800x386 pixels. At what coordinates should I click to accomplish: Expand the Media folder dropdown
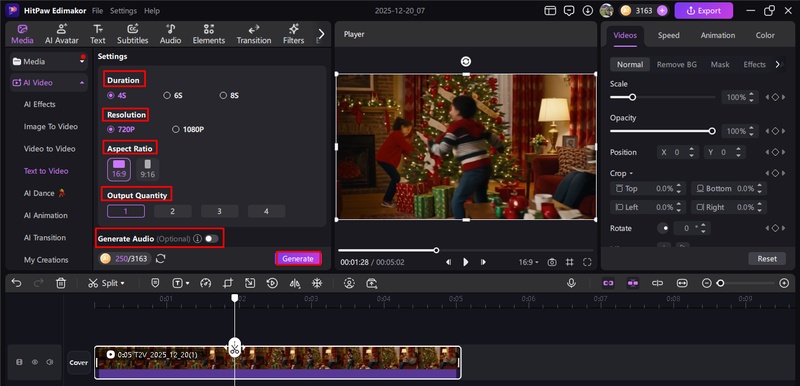[x=82, y=61]
